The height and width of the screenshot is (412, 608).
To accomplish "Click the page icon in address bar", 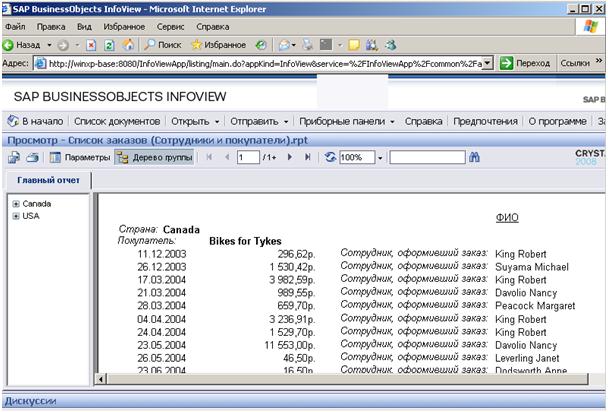I will coord(40,63).
